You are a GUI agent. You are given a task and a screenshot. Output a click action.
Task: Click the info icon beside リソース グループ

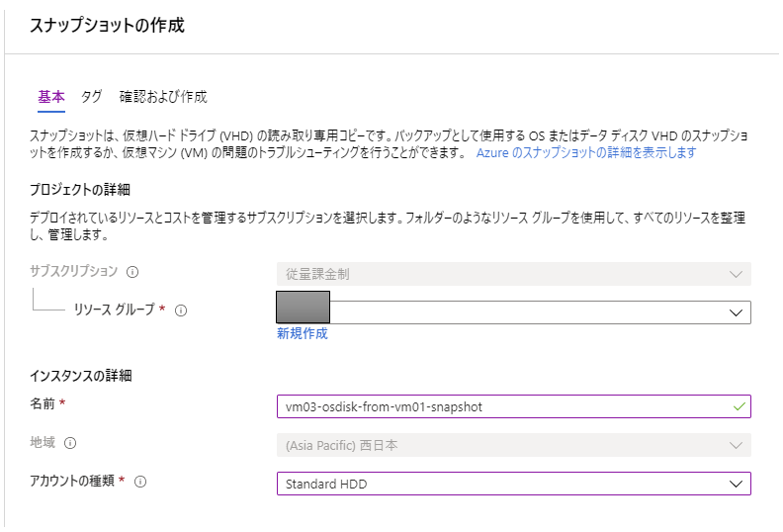tap(181, 310)
